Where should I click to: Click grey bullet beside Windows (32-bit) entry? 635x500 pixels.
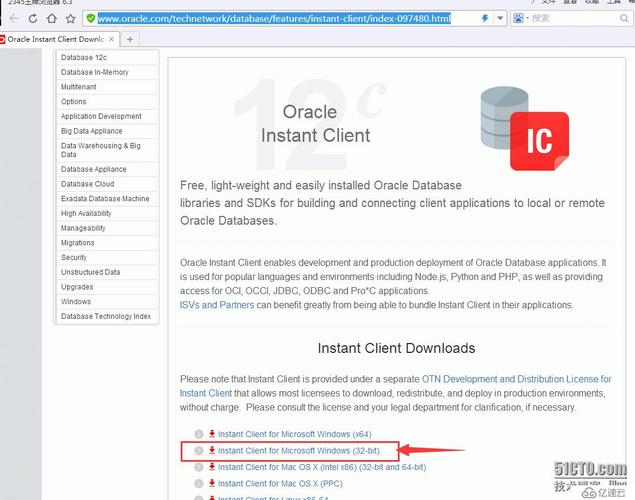tap(198, 451)
